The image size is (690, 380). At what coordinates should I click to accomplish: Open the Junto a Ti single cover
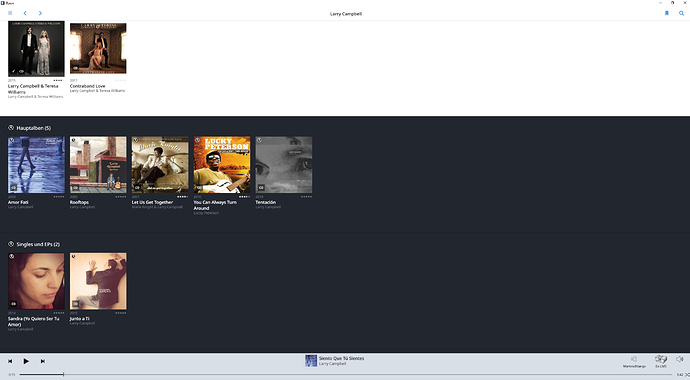pos(98,281)
